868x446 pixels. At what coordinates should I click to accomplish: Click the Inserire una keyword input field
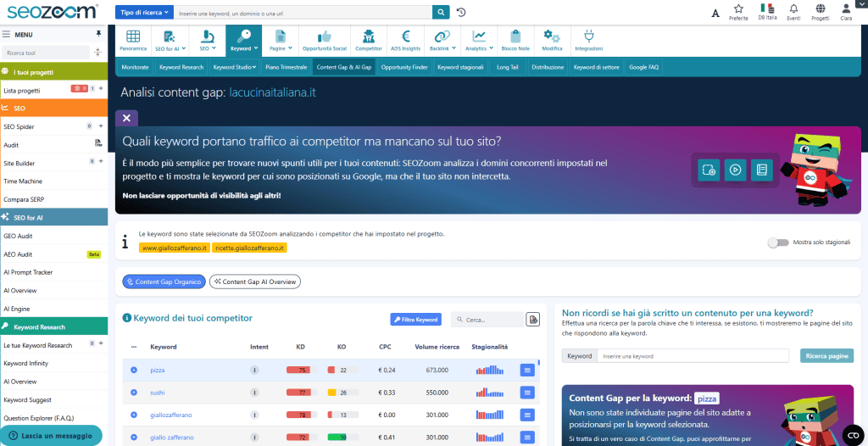pos(693,355)
